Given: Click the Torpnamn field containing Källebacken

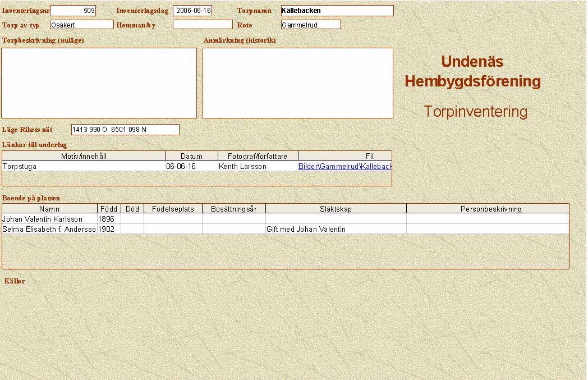Looking at the screenshot, I should coord(337,11).
